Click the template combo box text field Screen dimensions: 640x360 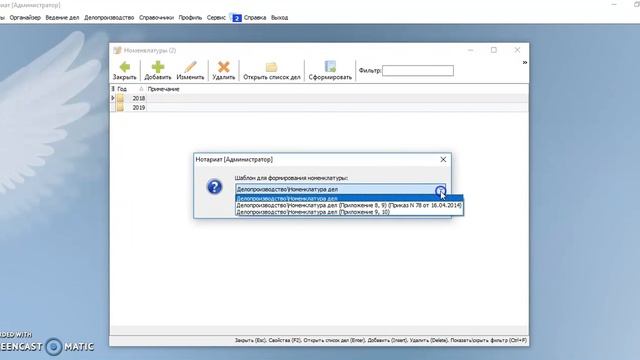(x=335, y=189)
